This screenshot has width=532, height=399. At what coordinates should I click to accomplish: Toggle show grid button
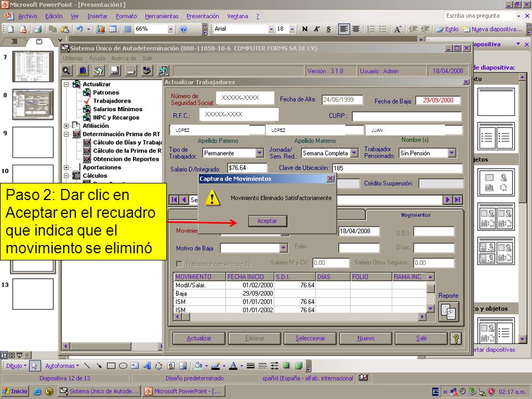tap(127, 29)
